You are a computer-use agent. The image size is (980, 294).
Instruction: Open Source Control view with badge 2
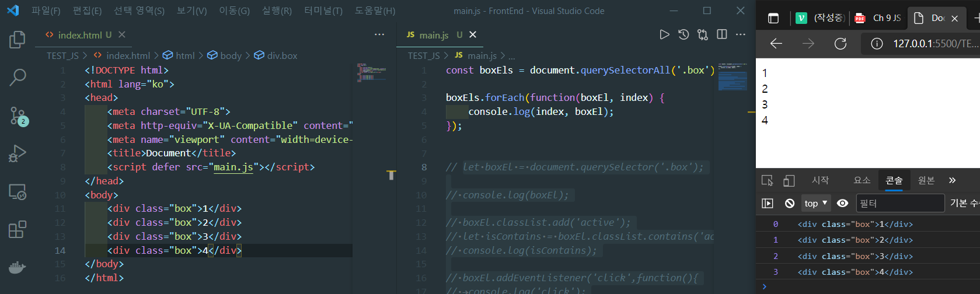(19, 116)
